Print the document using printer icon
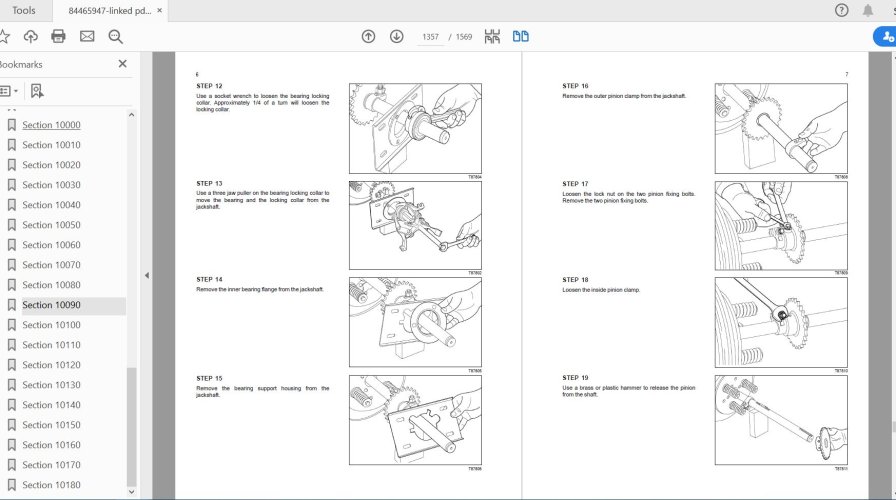Image resolution: width=896 pixels, height=500 pixels. [x=58, y=37]
